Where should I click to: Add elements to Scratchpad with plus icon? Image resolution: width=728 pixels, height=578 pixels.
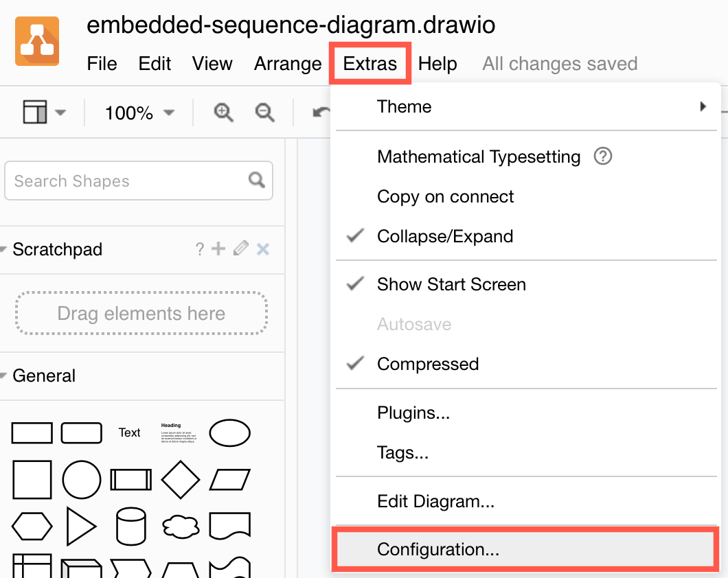point(218,248)
